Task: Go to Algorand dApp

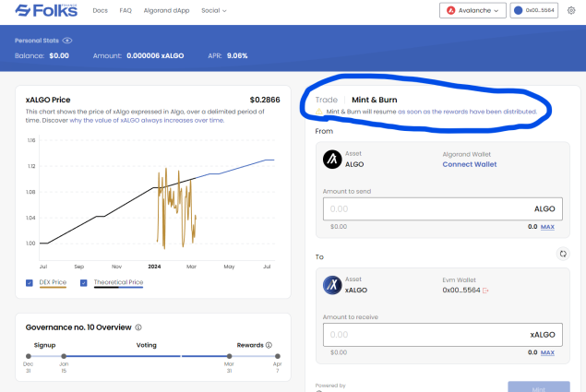Action: [167, 10]
